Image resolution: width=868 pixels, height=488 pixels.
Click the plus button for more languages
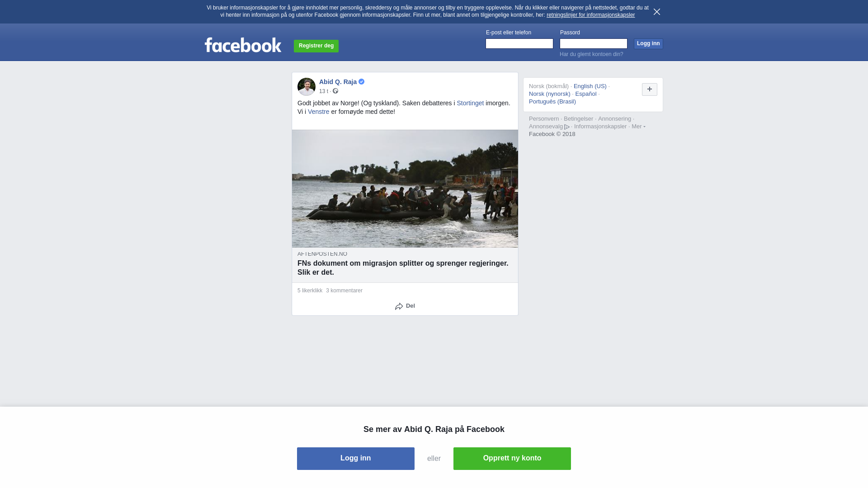point(650,89)
